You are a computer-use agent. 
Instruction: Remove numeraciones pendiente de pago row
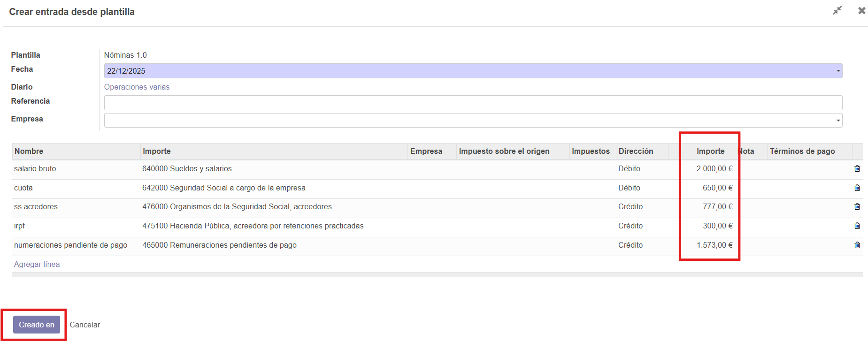click(857, 245)
